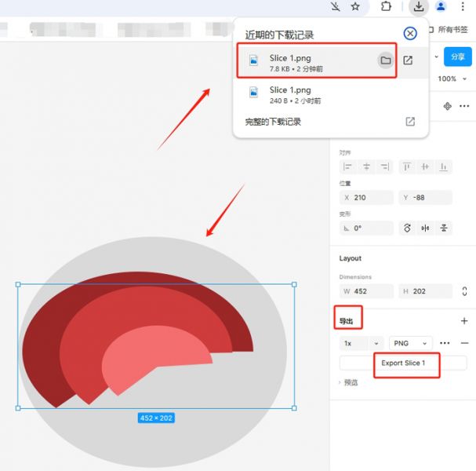Select the 240 B Slice 1.png download
Image resolution: width=476 pixels, height=471 pixels.
tap(331, 94)
